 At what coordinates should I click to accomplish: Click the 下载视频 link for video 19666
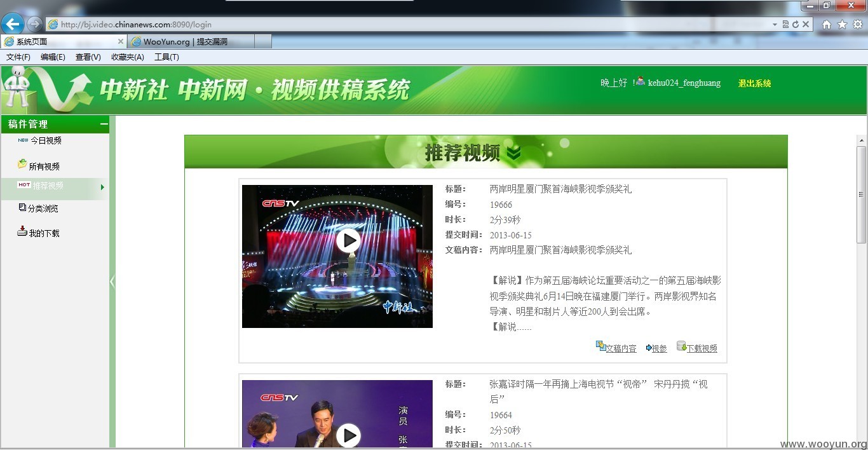point(702,349)
